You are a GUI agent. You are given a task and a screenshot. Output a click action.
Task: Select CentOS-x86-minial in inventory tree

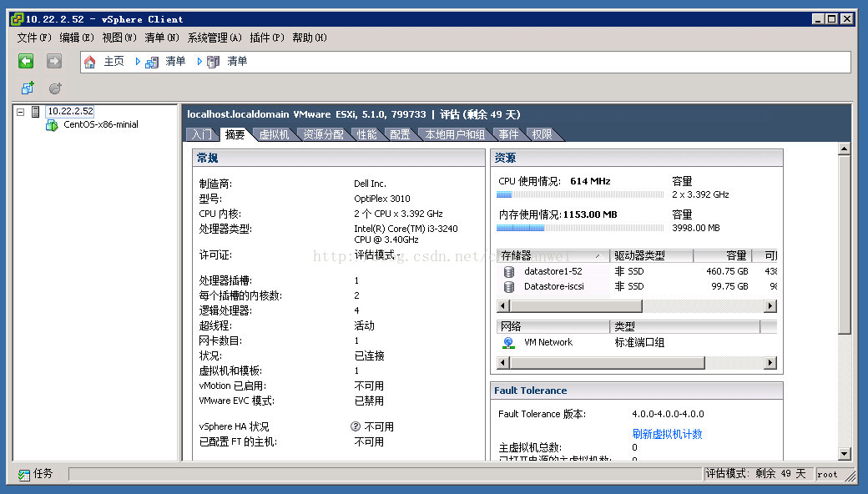click(x=101, y=124)
